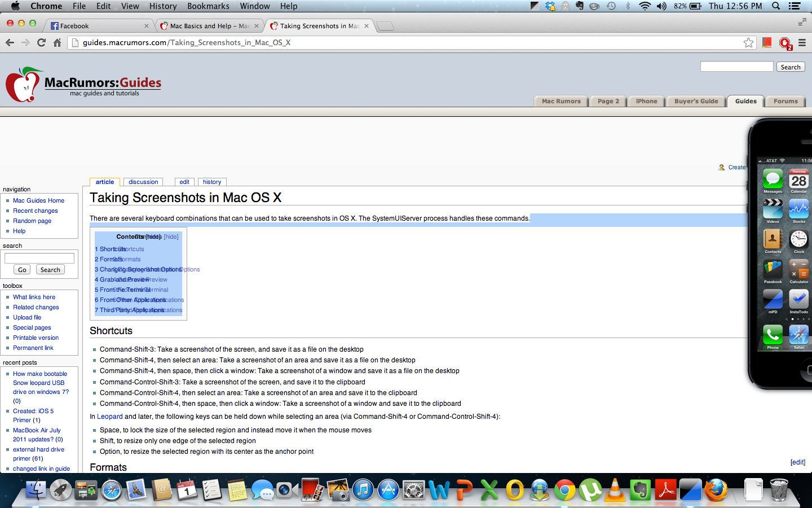Open the Notification Center list icon
Screen dimensions: 812x508
[795, 6]
